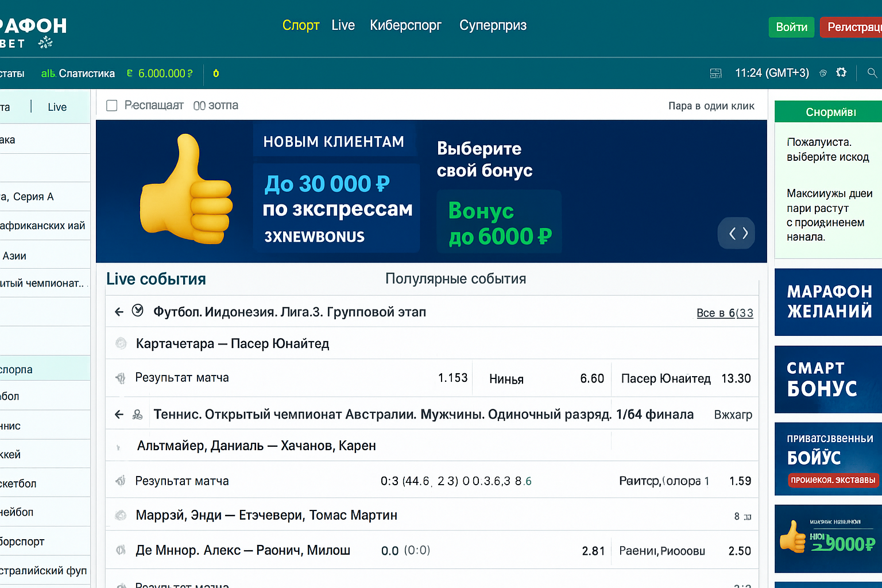
Task: Click icon beside Картачетара — Пасер Юнайтед
Action: coord(121,343)
